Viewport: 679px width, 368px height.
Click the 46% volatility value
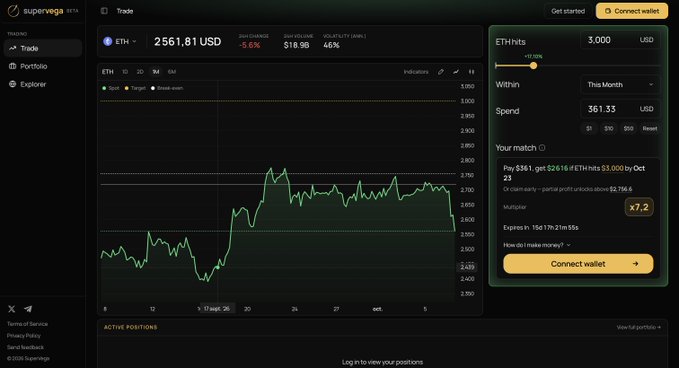click(x=331, y=45)
